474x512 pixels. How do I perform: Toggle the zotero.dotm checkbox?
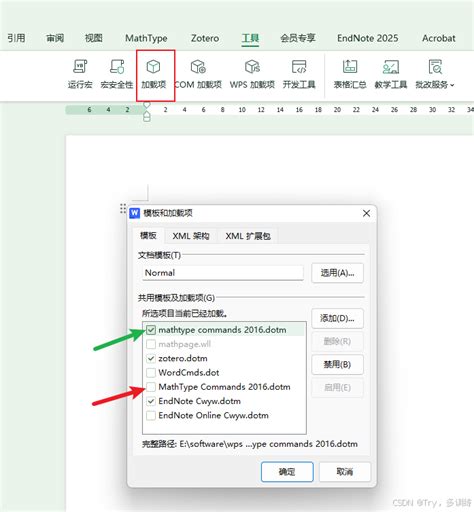151,358
